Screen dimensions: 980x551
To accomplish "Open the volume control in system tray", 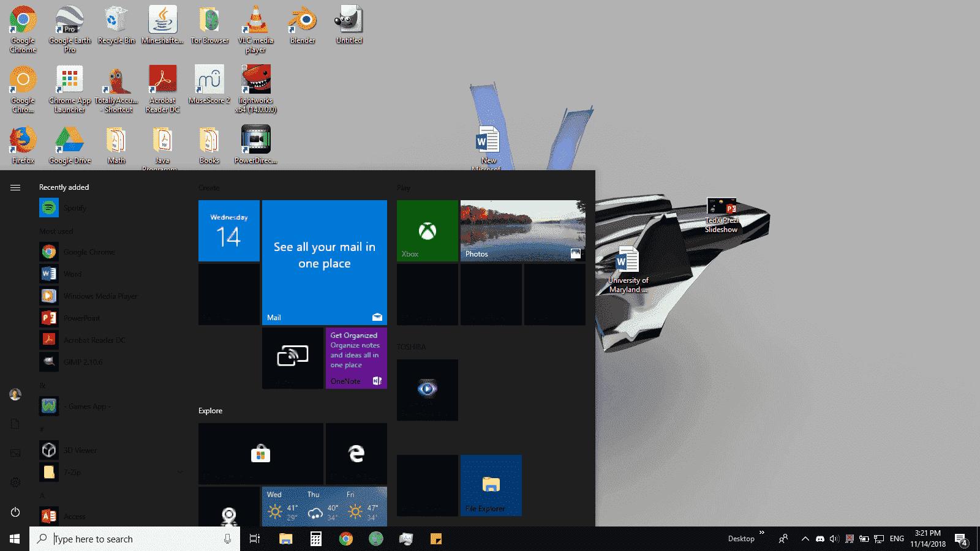I will click(834, 539).
